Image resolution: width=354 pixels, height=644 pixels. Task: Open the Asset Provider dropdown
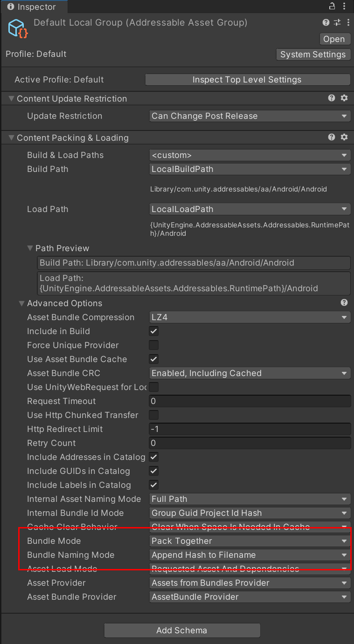pyautogui.click(x=250, y=583)
